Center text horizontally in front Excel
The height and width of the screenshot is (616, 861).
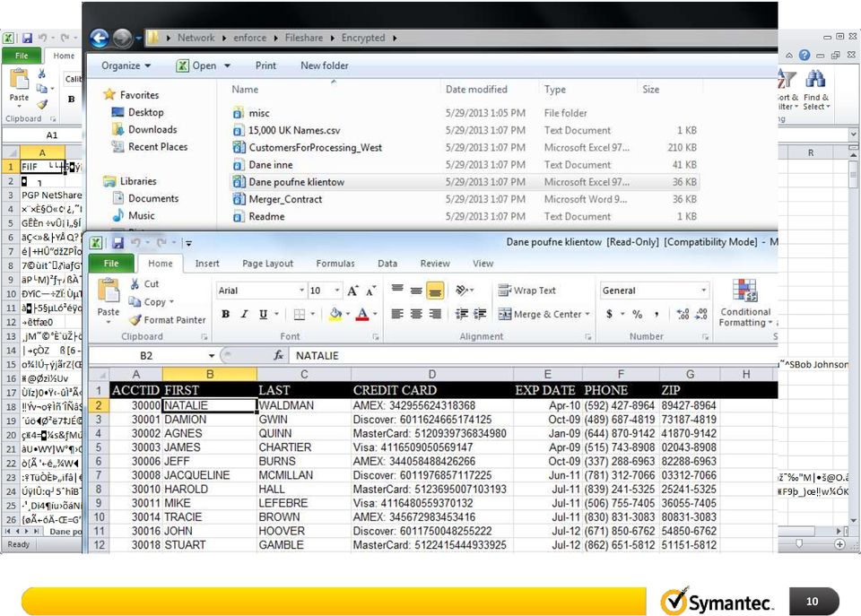click(x=416, y=314)
